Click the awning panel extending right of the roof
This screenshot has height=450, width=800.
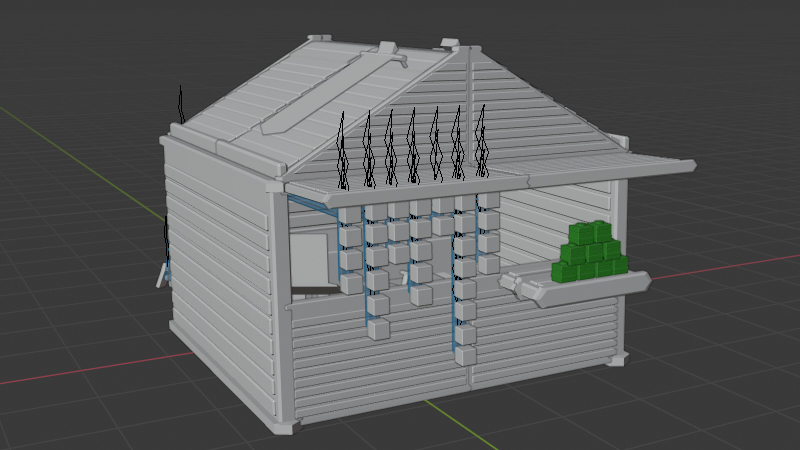pyautogui.click(x=607, y=168)
